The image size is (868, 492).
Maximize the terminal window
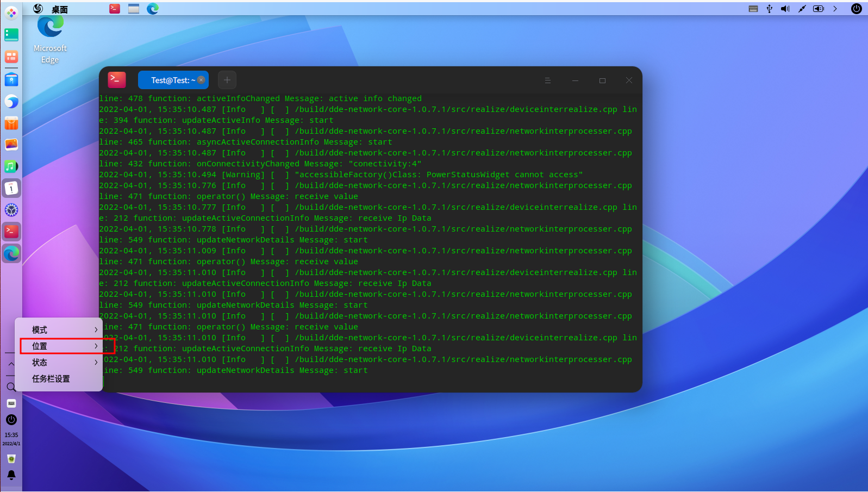point(602,80)
